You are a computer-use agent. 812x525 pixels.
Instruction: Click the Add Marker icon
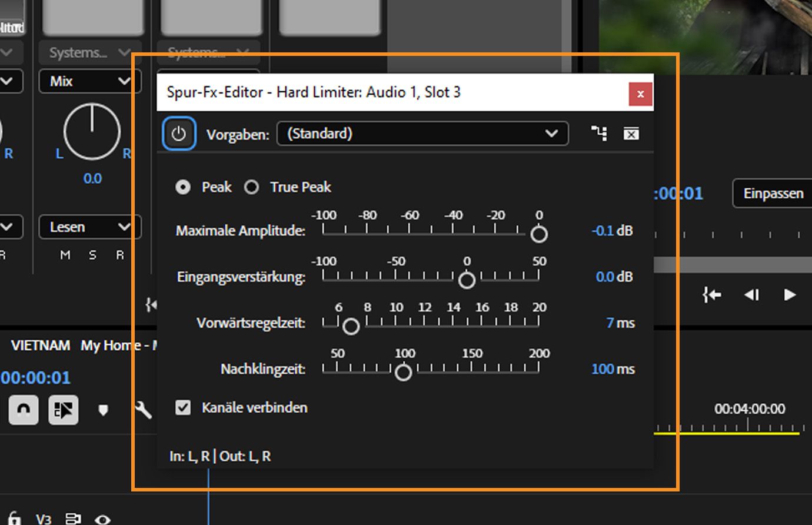point(103,410)
